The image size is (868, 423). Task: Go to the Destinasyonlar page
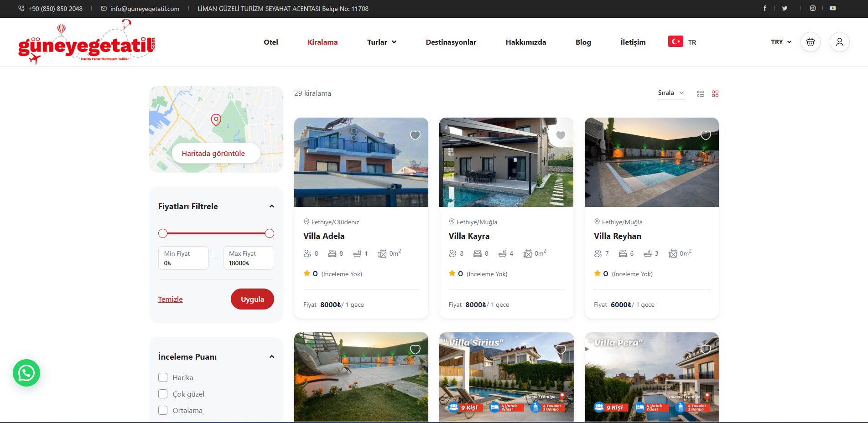tap(451, 42)
